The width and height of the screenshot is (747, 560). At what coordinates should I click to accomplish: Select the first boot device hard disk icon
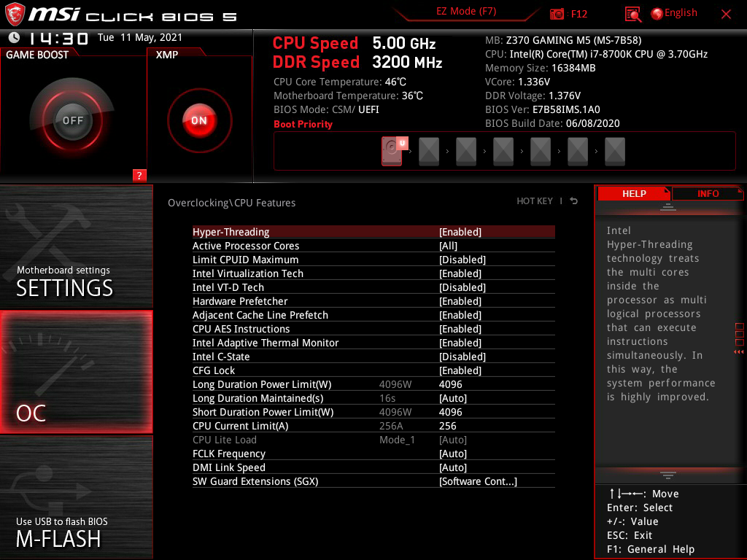coord(392,152)
